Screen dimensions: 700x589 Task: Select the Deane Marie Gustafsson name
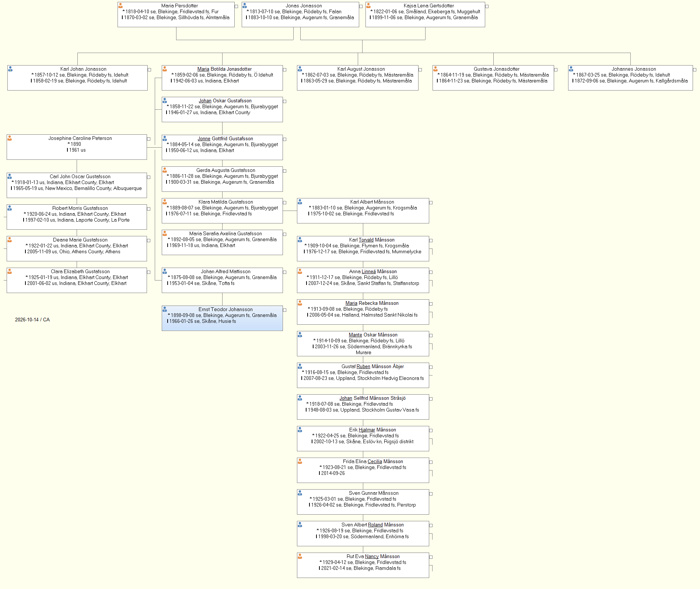[x=80, y=240]
